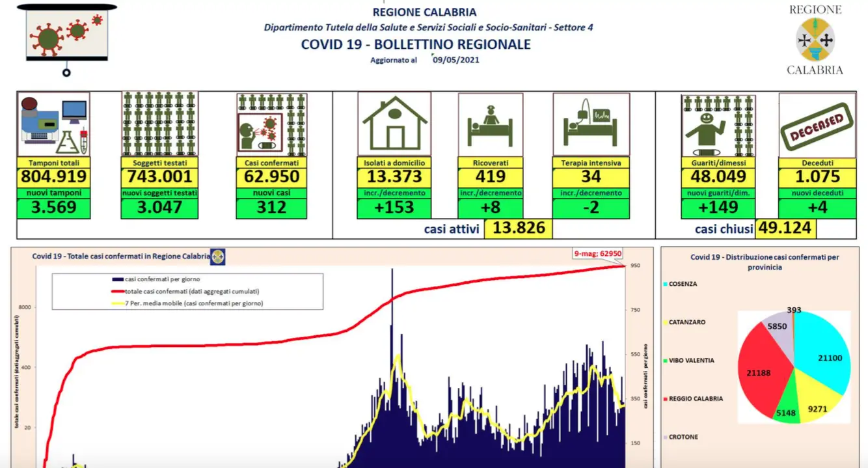Select the new cases value 312

point(271,208)
